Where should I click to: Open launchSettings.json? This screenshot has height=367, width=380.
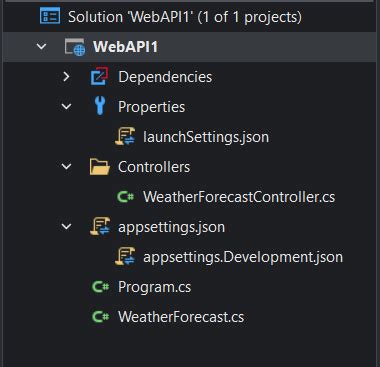[206, 137]
